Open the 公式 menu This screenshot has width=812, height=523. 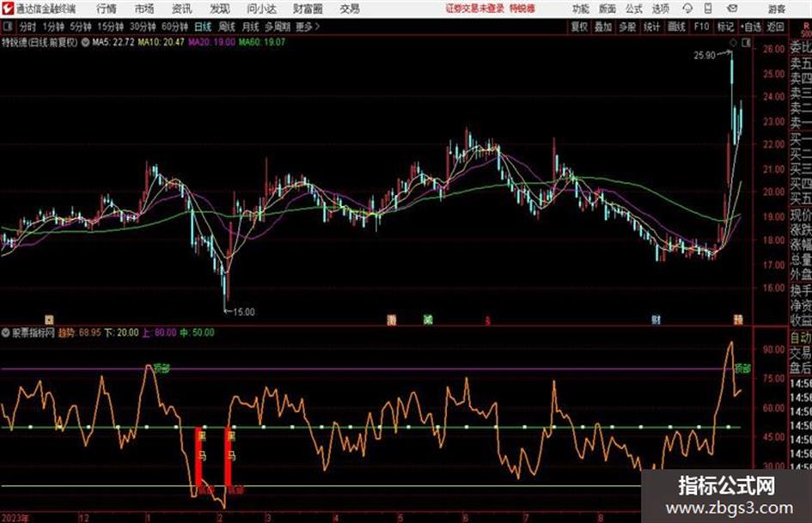coord(634,9)
